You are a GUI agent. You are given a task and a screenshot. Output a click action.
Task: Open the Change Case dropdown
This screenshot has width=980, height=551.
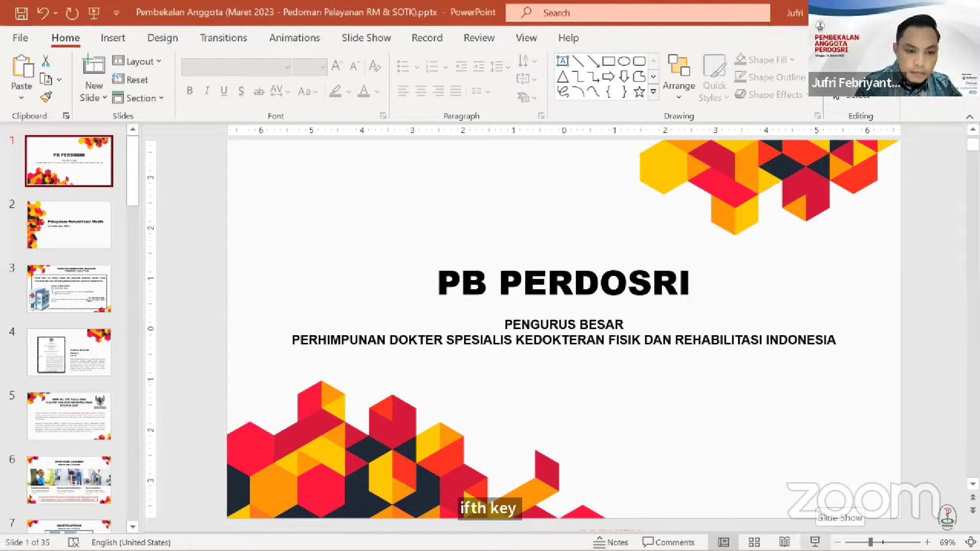pyautogui.click(x=308, y=91)
